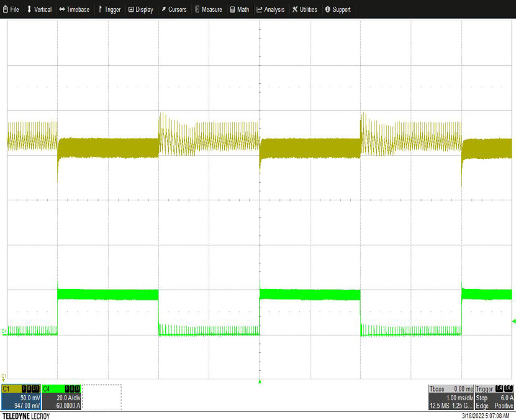
Task: Open the Support menu
Action: [338, 9]
